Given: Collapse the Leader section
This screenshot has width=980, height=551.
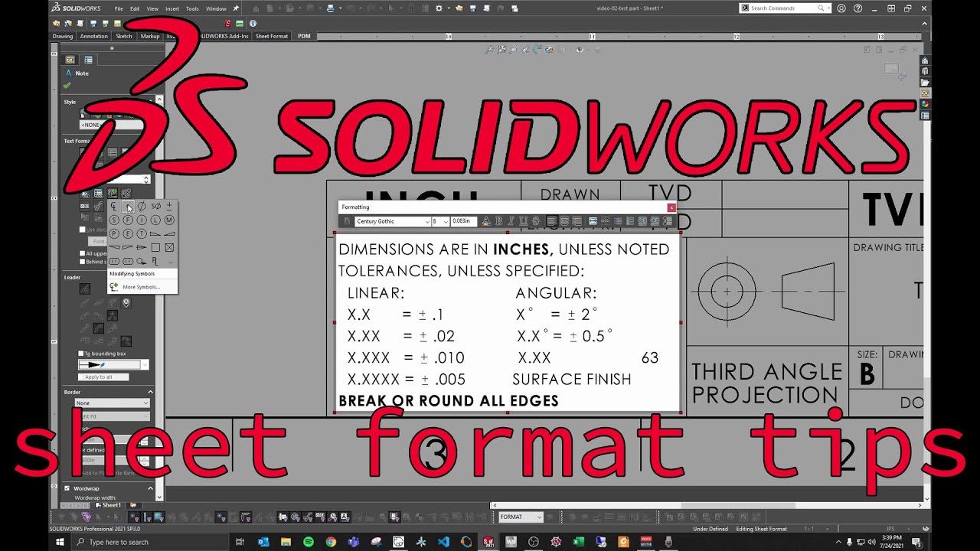Looking at the screenshot, I should pyautogui.click(x=150, y=277).
